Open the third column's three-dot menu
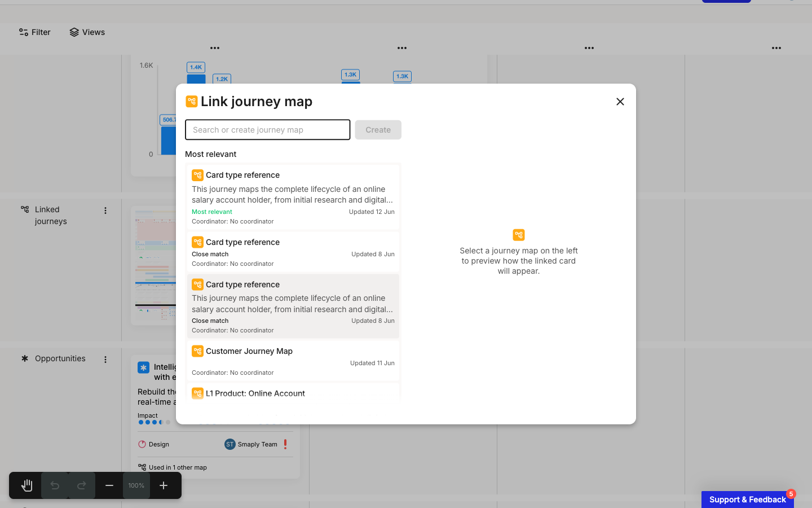This screenshot has height=508, width=812. pos(589,48)
